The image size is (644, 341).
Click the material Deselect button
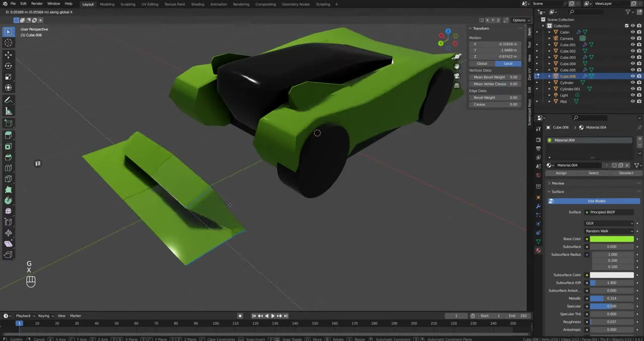626,173
